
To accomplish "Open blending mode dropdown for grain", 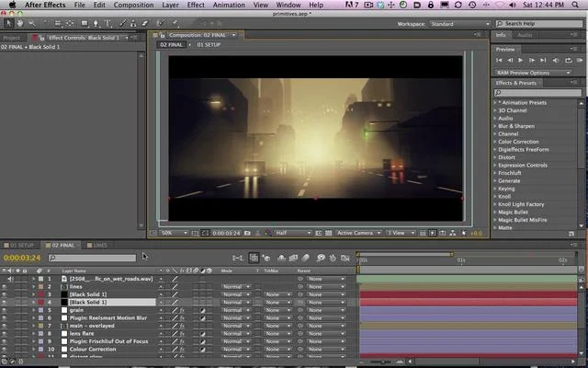I will click(235, 310).
